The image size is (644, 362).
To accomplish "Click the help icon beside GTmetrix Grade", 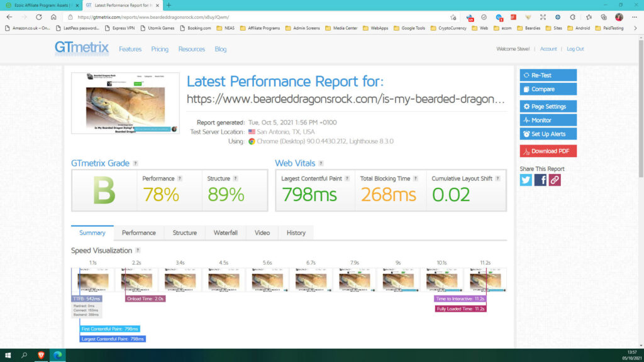I will [136, 163].
